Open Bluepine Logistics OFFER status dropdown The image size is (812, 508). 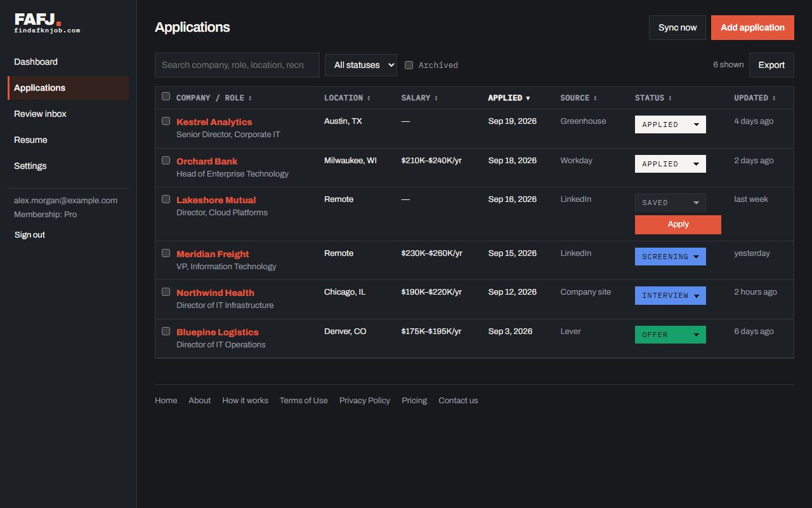click(670, 335)
